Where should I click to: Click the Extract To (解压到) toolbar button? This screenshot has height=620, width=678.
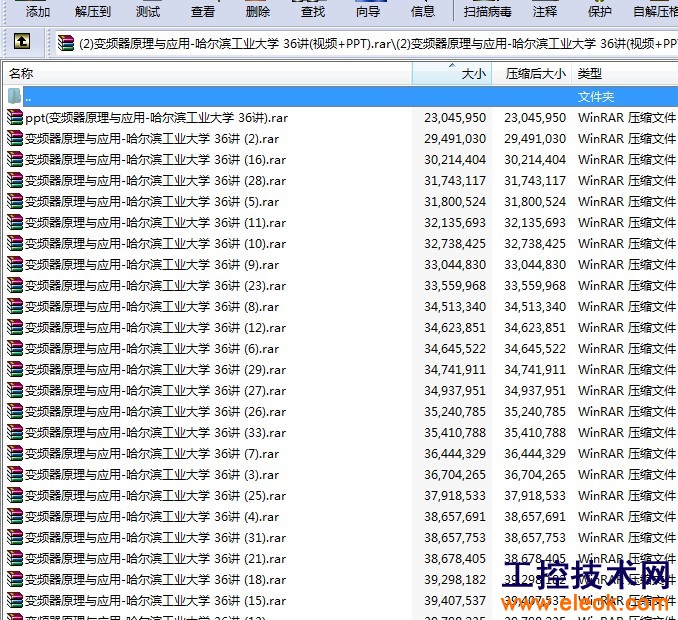93,11
